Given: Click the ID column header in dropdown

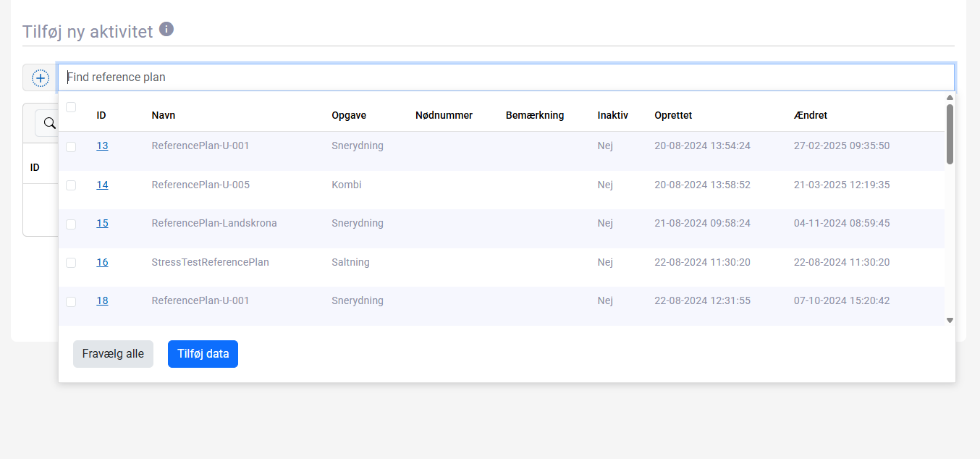Looking at the screenshot, I should point(101,115).
